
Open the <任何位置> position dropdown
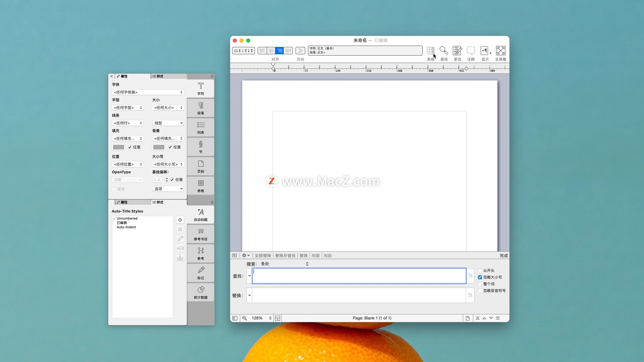128,164
